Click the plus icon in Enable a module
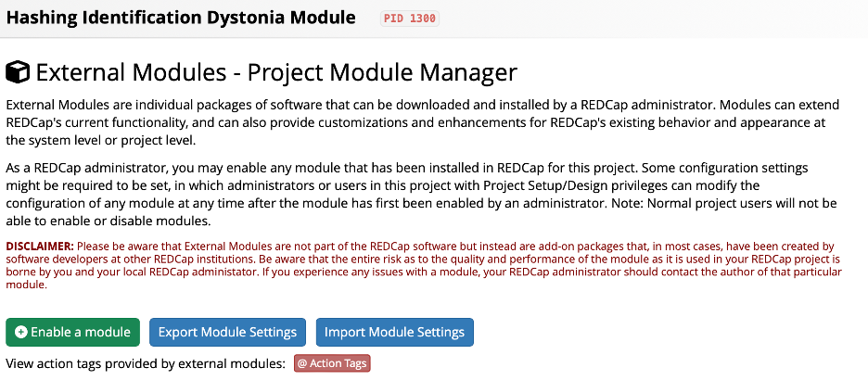This screenshot has width=868, height=380. [21, 332]
